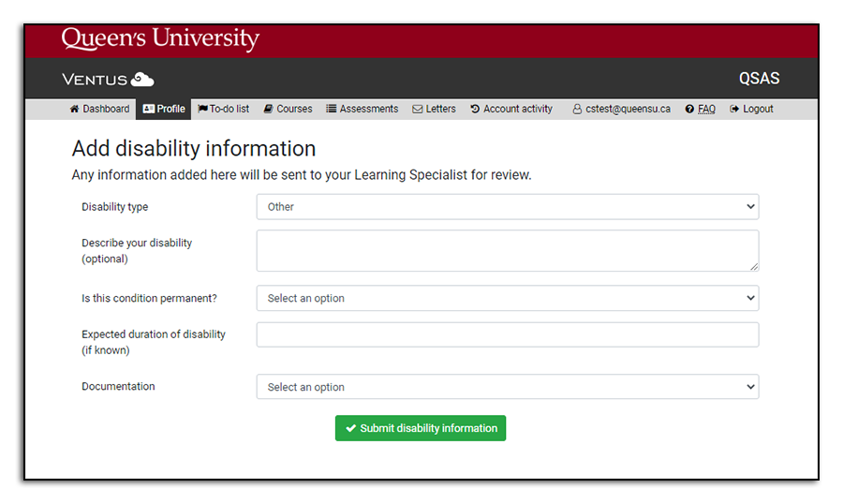
Task: Open the Courses tab
Action: click(288, 109)
